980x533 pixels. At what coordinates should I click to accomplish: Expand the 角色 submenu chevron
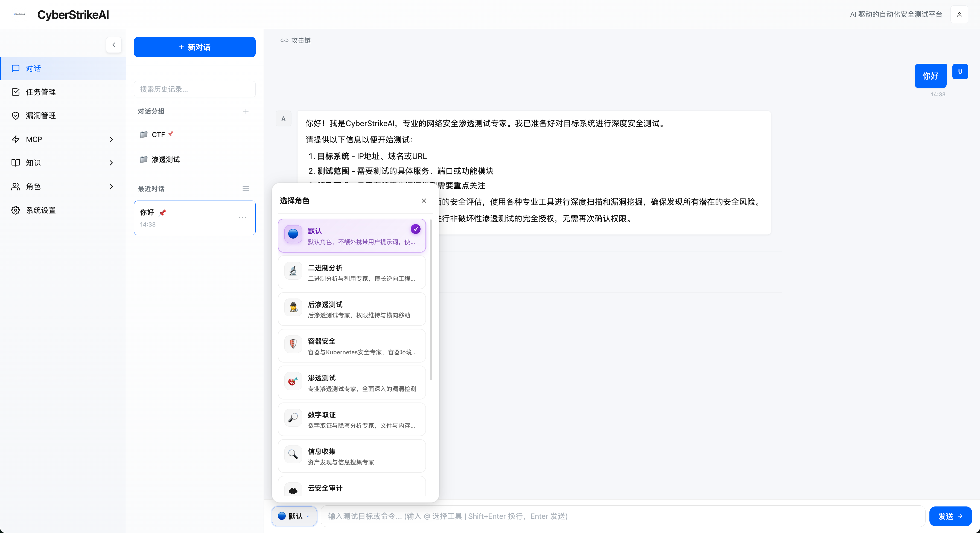point(111,187)
